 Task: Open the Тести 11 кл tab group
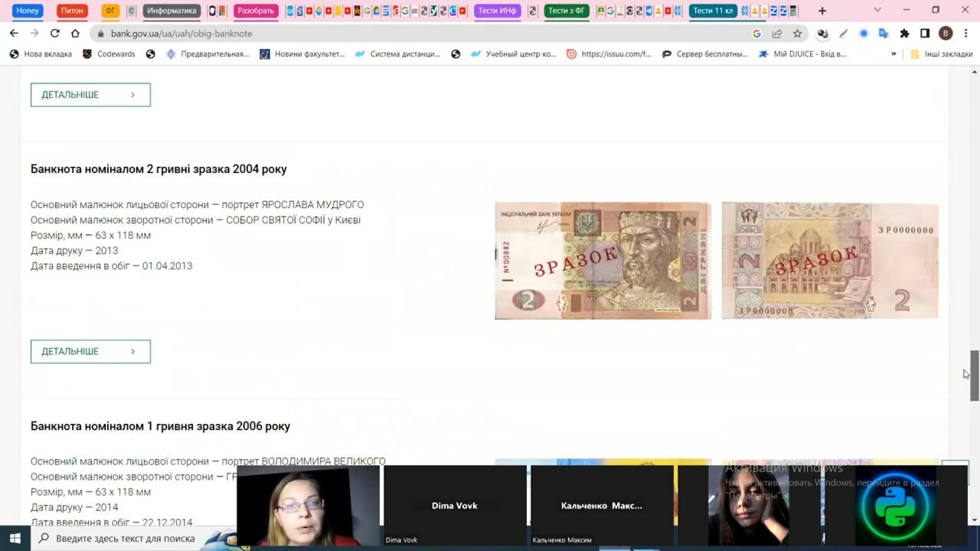[713, 11]
